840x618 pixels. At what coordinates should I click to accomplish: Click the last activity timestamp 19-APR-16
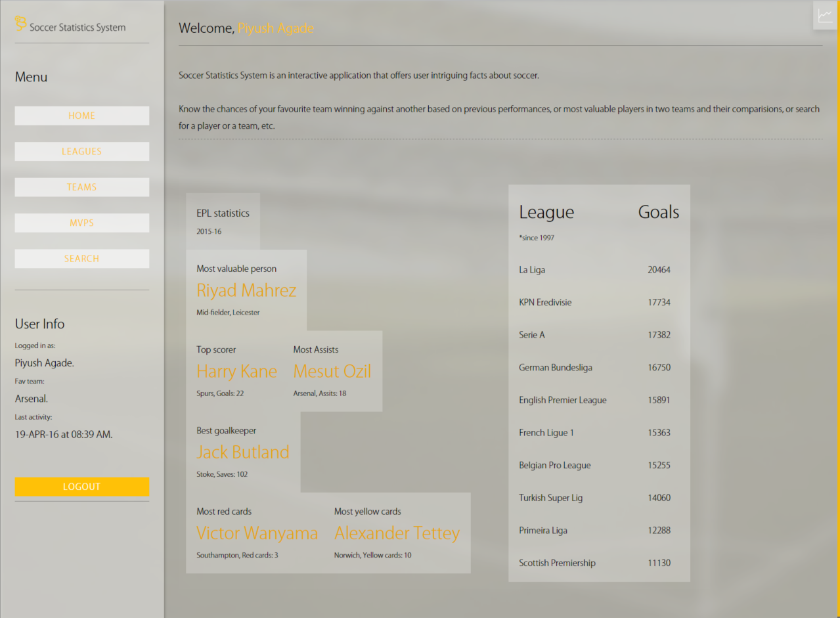click(x=64, y=434)
